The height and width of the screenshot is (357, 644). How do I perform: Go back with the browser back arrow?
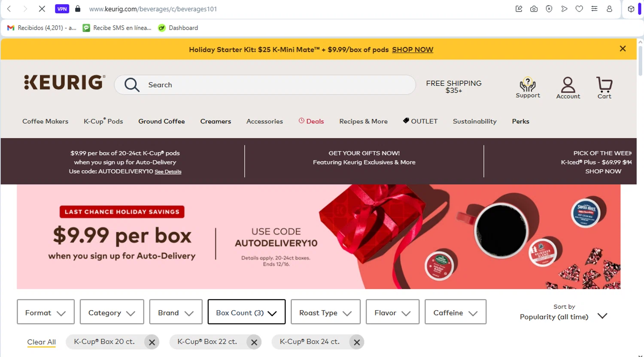click(9, 9)
